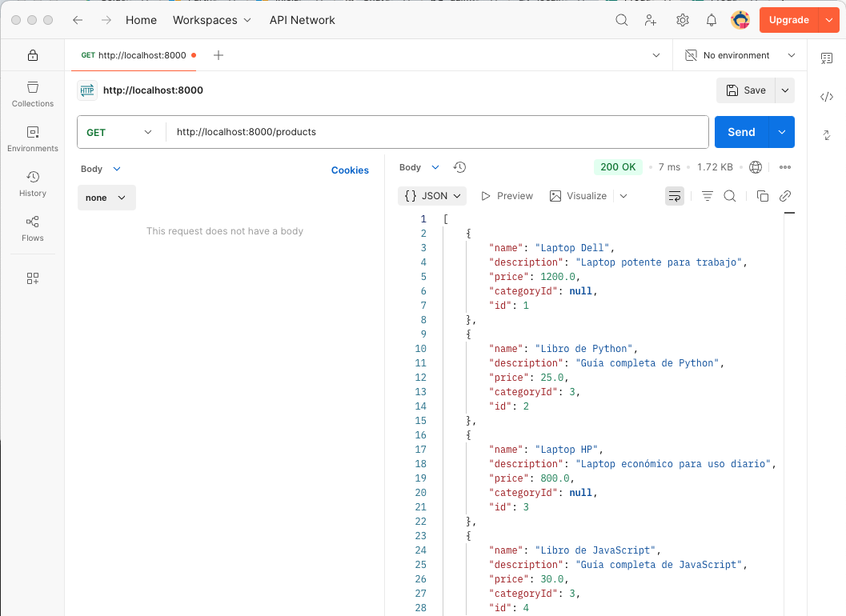This screenshot has height=616, width=846.
Task: Open search with the magnifier in top bar
Action: click(622, 20)
